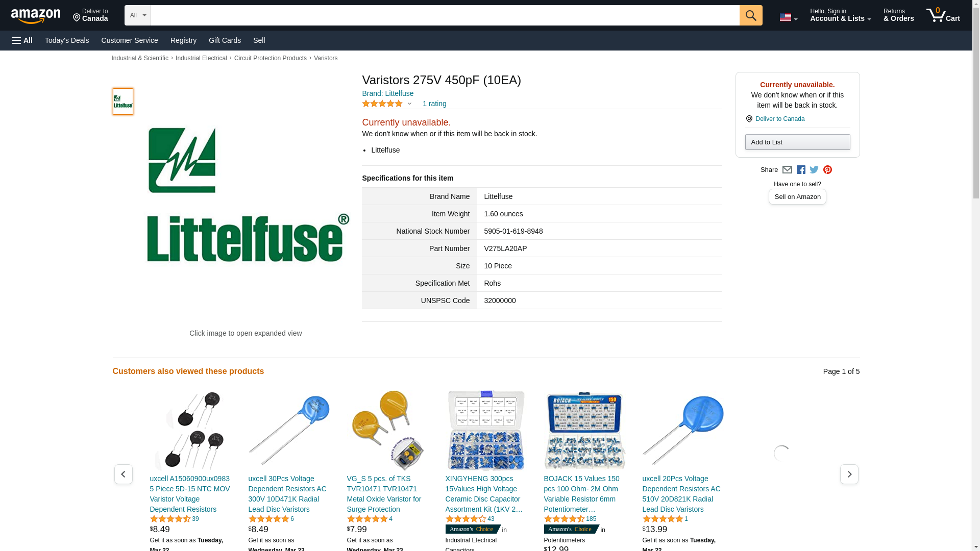This screenshot has width=980, height=551.
Task: Focus the Amazon search input field
Action: [445, 15]
